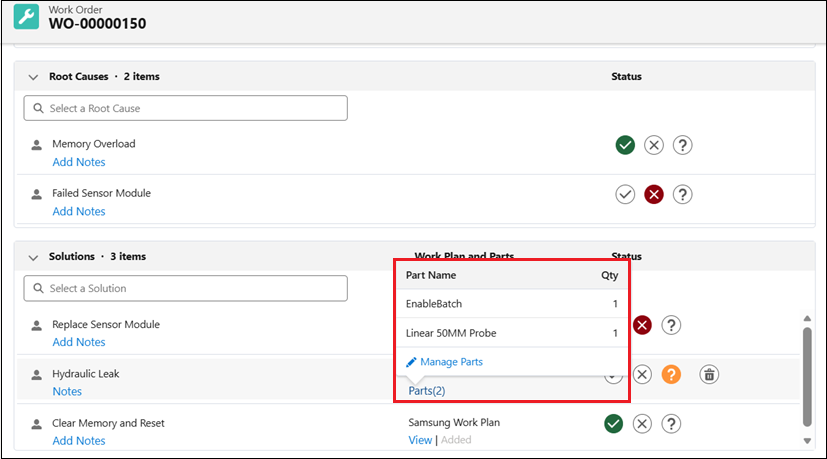827x459 pixels.
Task: Click the Hydraulic Leak solution name
Action: click(x=85, y=374)
